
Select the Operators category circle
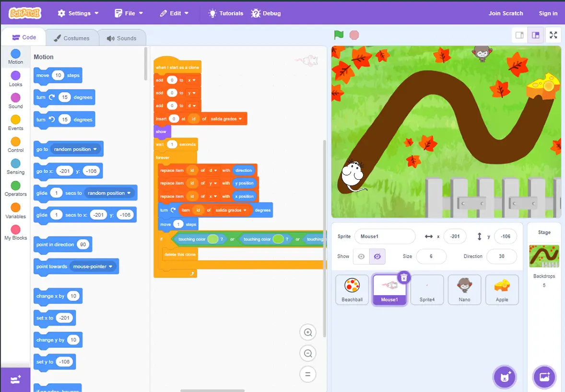pos(15,185)
